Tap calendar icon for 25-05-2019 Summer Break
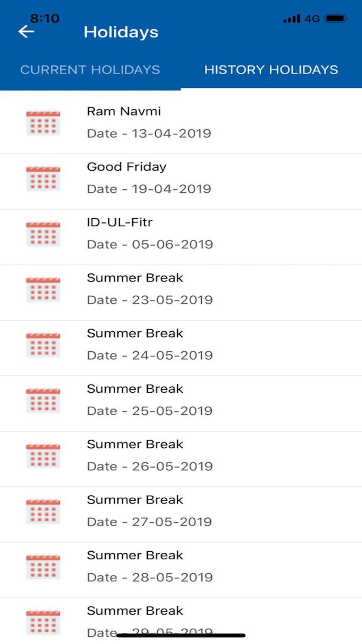 point(43,400)
